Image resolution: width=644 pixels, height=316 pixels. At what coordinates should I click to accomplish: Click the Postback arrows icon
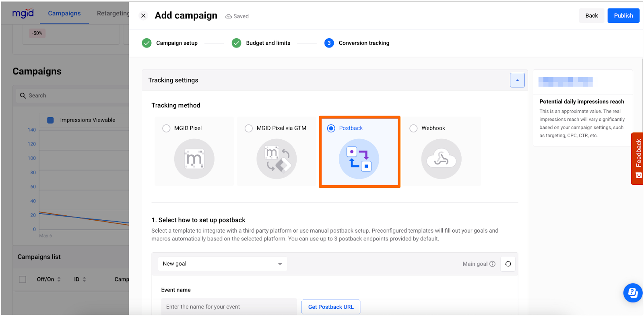tap(359, 159)
